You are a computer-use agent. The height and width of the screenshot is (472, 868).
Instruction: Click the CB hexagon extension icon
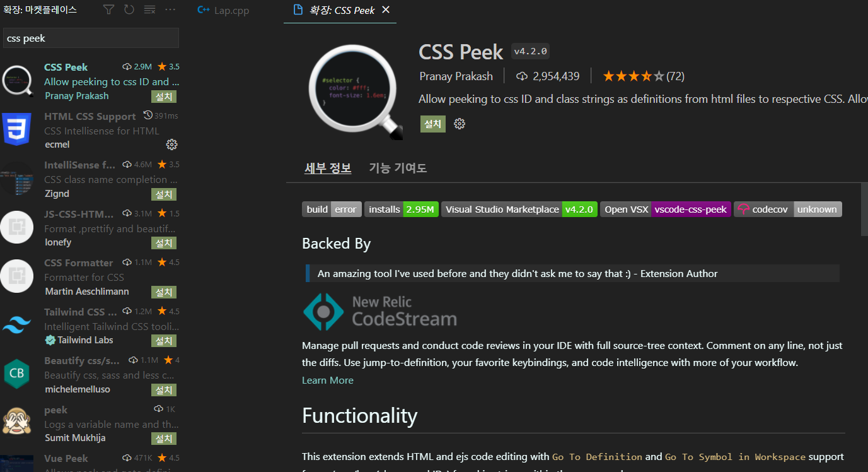tap(17, 374)
